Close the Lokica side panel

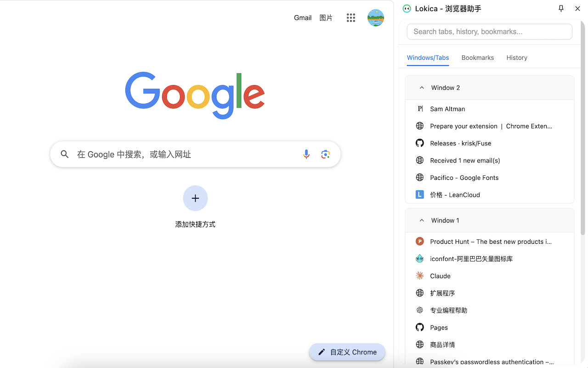(x=577, y=8)
